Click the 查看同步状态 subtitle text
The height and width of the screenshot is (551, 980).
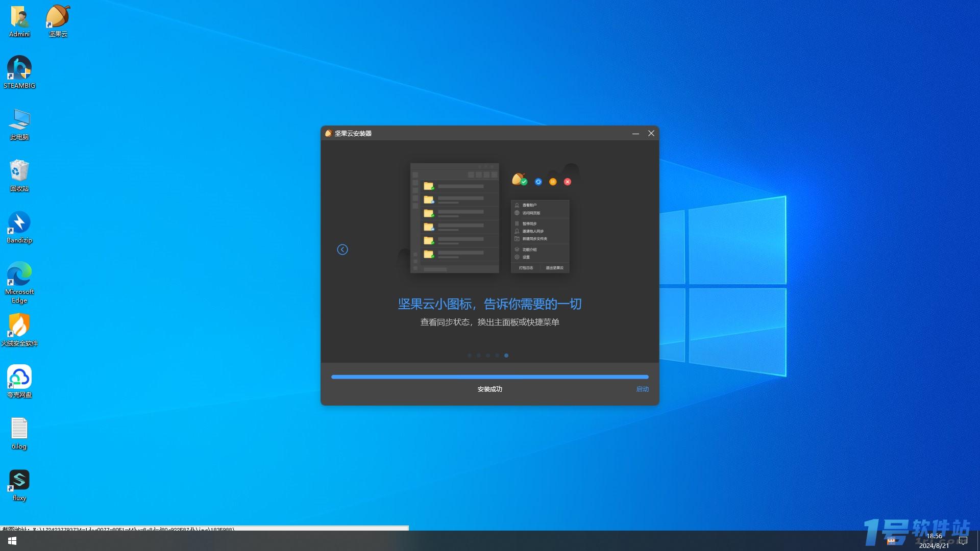(x=490, y=322)
